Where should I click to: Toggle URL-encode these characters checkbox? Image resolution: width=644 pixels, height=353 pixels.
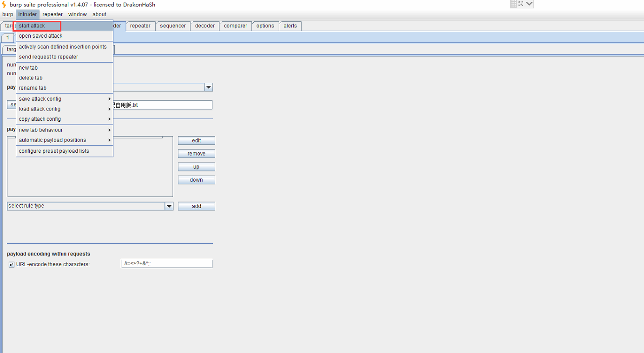tap(12, 265)
